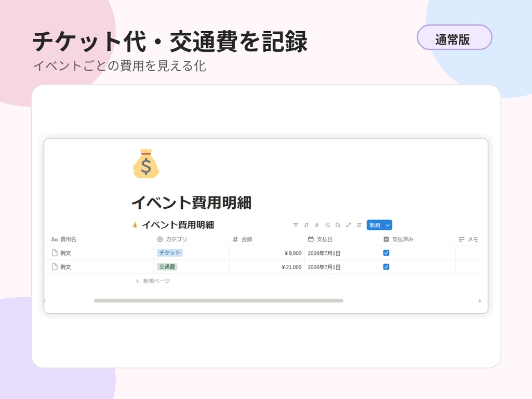Click the ¥8,900 amount cell
The image size is (532, 399).
pyautogui.click(x=267, y=253)
